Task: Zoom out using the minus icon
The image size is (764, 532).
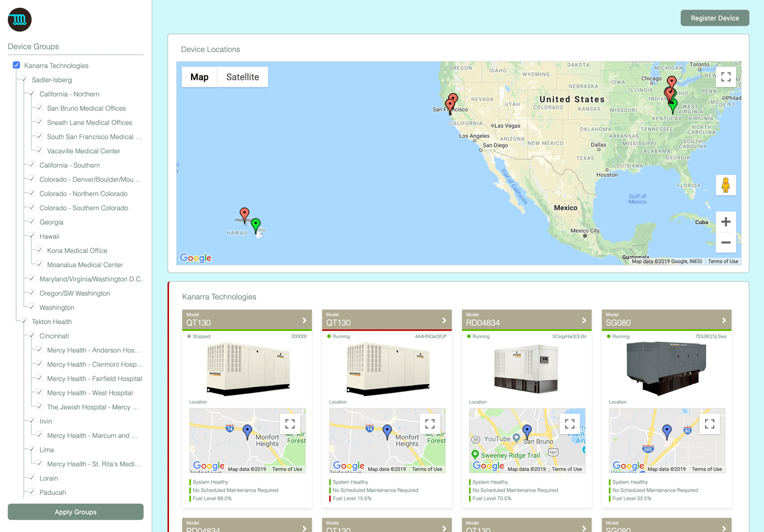Action: (726, 243)
